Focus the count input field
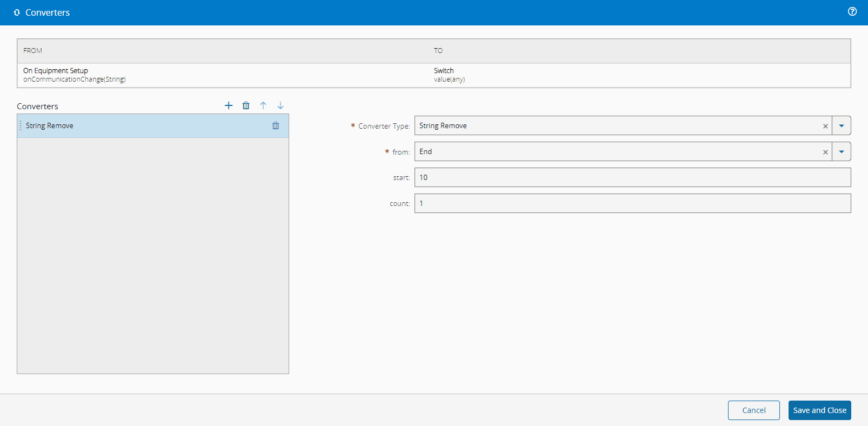Image resolution: width=868 pixels, height=426 pixels. pos(632,203)
